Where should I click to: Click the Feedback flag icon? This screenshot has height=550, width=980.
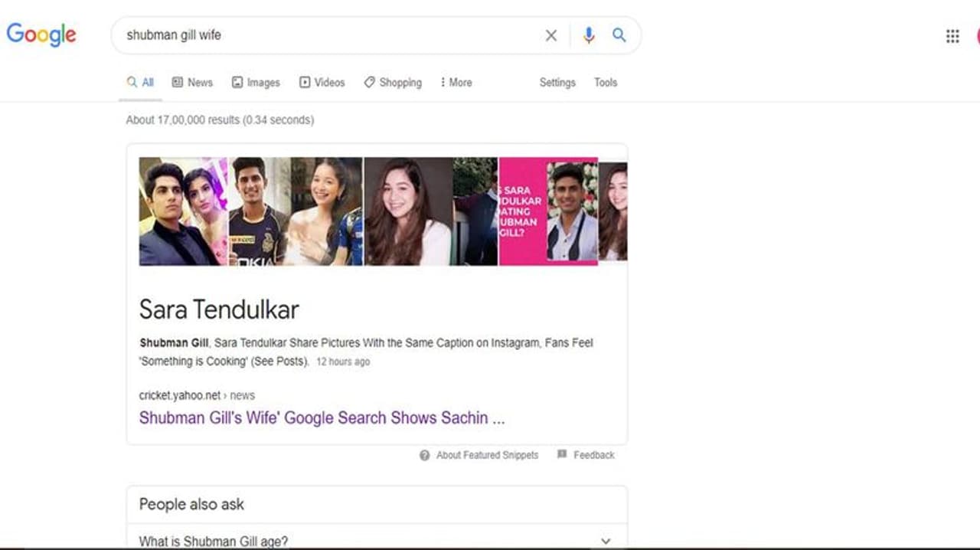click(x=562, y=455)
